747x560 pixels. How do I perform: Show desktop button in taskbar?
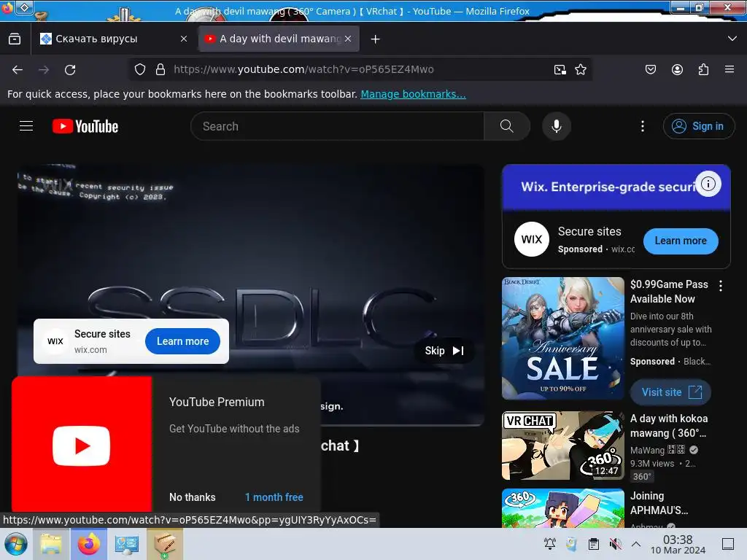pos(728,544)
